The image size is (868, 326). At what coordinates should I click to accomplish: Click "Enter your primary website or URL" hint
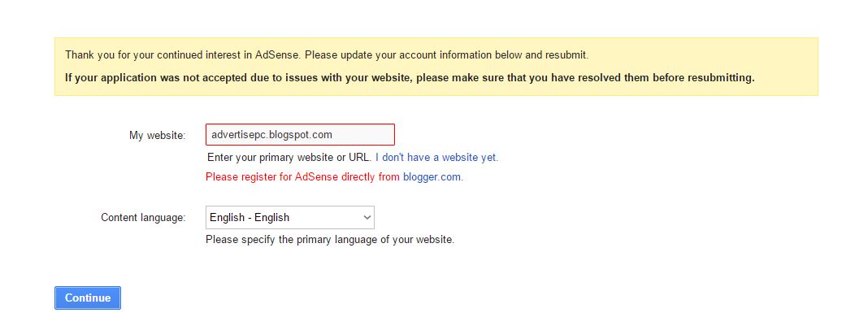[x=289, y=157]
